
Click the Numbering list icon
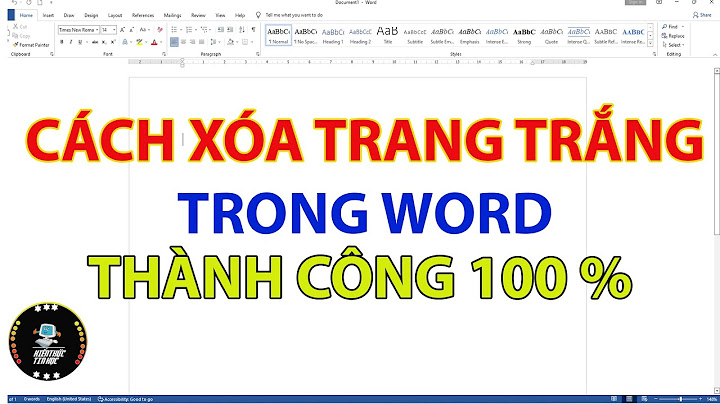pos(190,30)
